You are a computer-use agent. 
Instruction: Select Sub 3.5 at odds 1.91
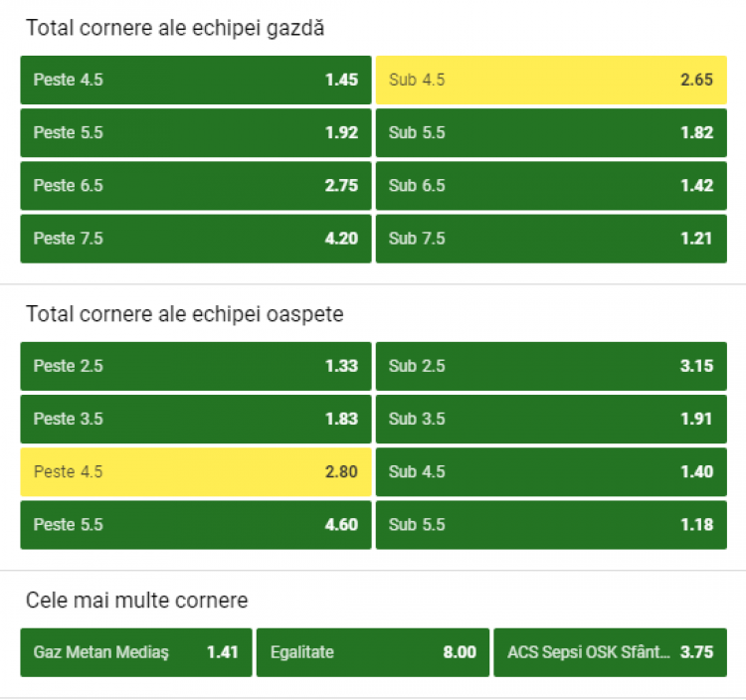(551, 419)
